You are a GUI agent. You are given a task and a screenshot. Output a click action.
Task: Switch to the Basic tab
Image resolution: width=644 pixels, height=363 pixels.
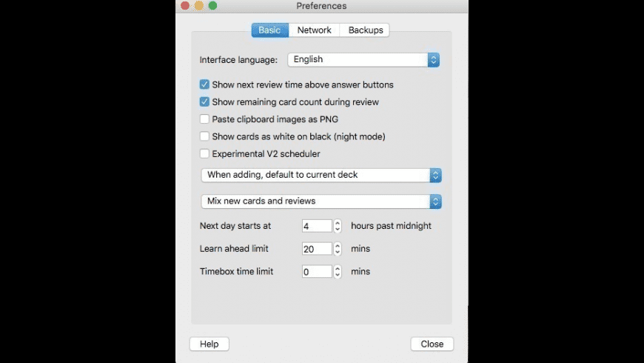(x=270, y=30)
